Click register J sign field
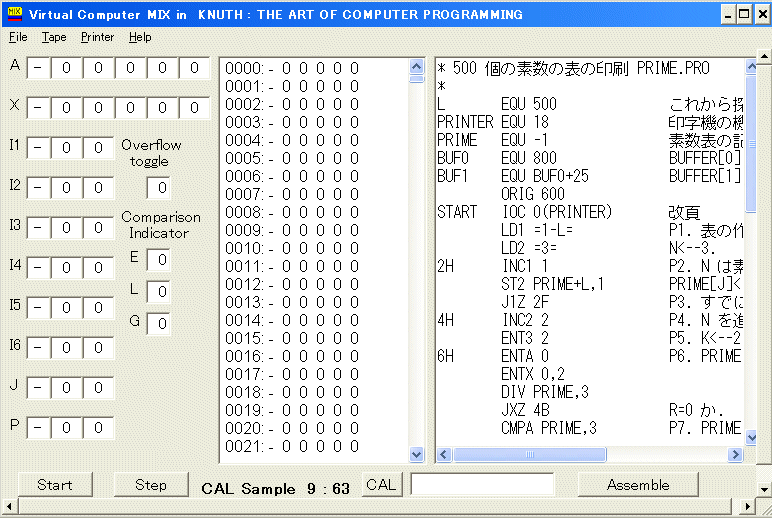772x518 pixels. [x=38, y=388]
